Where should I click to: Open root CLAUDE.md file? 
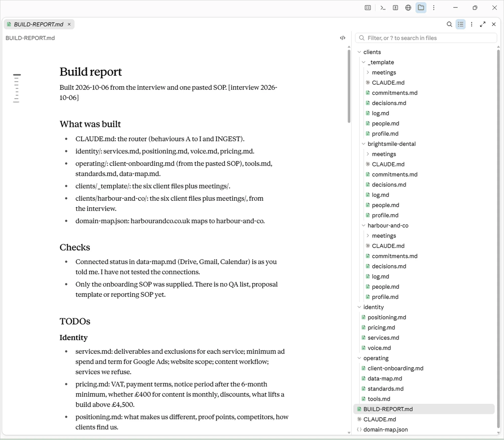click(380, 419)
